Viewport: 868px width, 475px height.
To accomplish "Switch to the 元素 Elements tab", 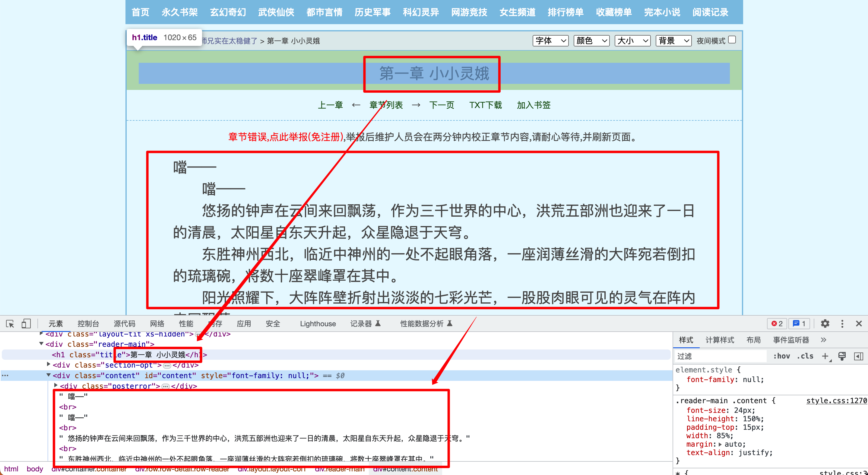I will (55, 324).
